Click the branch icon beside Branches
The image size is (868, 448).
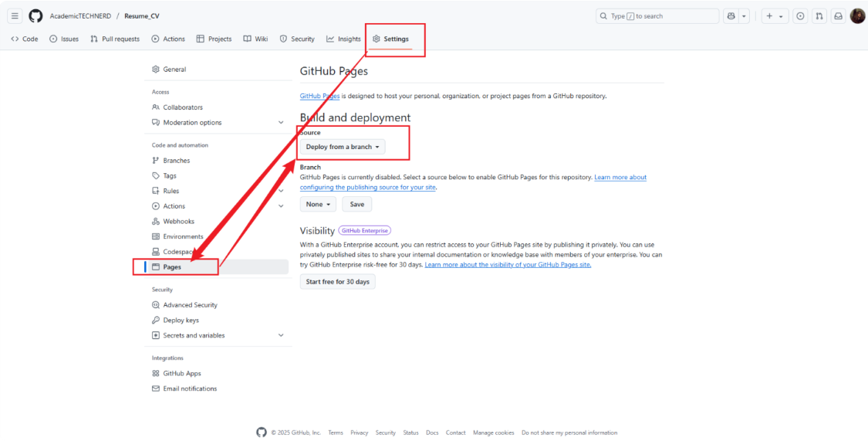(x=156, y=160)
